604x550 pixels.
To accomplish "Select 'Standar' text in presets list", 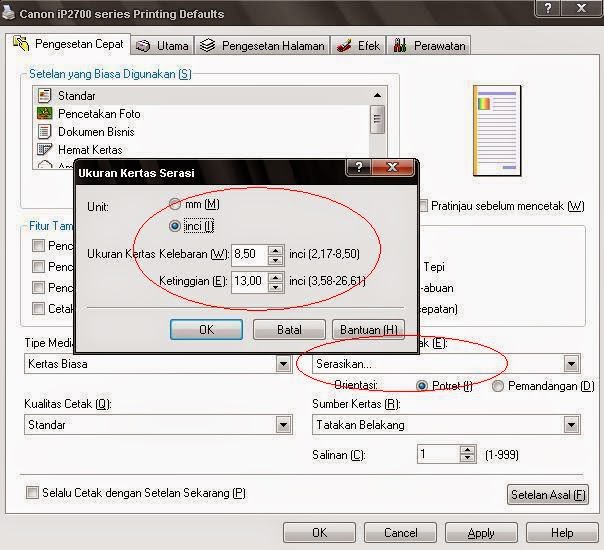I will tap(77, 96).
